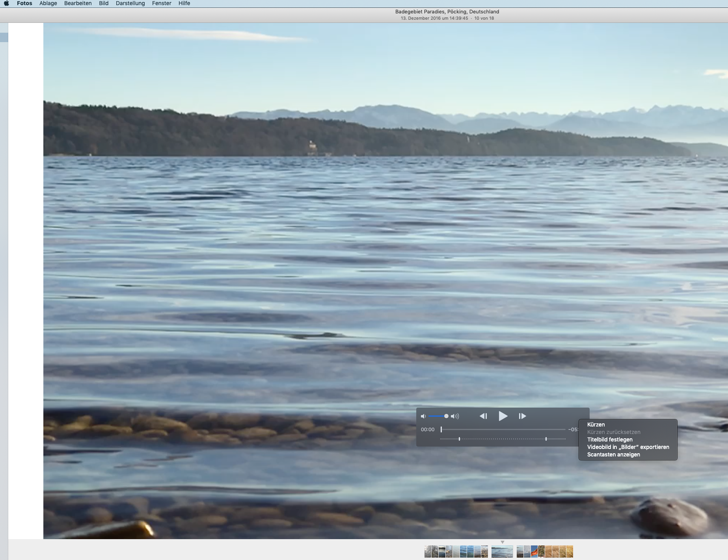Open the Hilfe menu
Image resolution: width=728 pixels, height=560 pixels.
coord(184,3)
